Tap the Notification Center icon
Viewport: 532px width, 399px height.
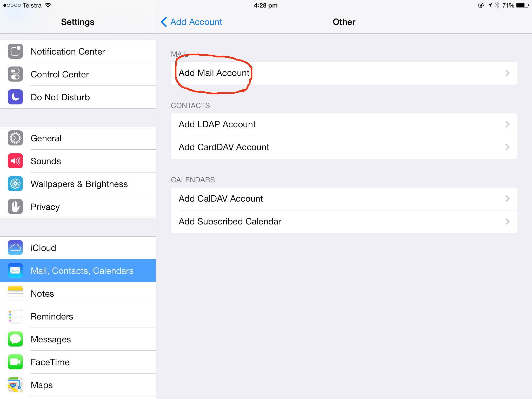pos(15,51)
